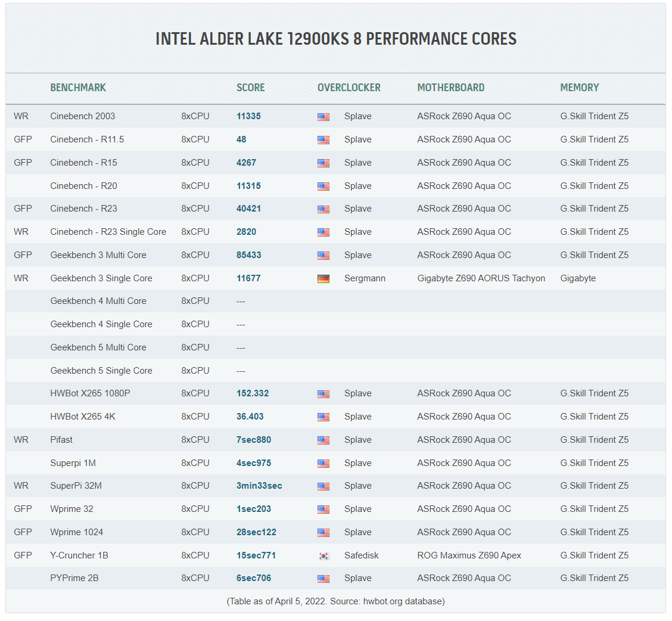Open the HWBot X265 1080P score 152.332
672x621 pixels.
pos(253,393)
